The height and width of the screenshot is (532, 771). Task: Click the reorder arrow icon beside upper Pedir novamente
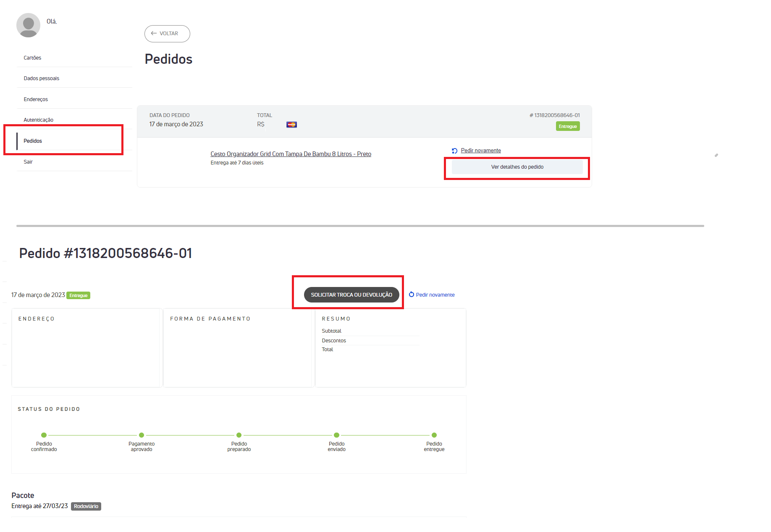click(454, 151)
